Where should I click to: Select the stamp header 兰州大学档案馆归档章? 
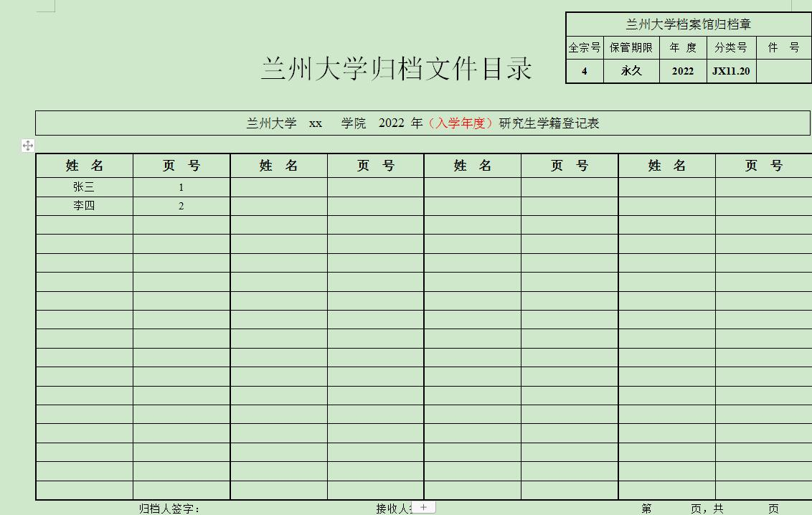click(x=688, y=24)
